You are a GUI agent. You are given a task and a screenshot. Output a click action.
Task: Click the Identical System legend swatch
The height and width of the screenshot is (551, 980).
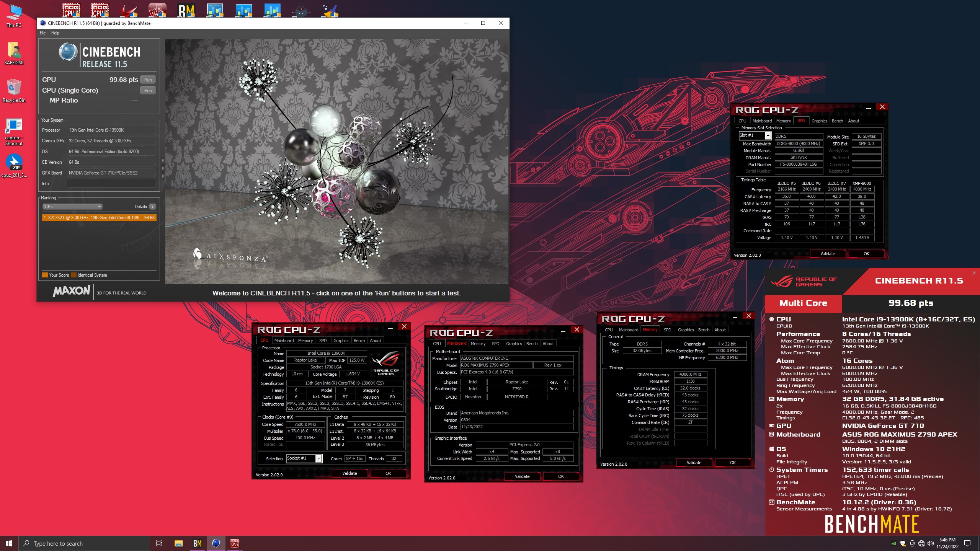(x=73, y=275)
